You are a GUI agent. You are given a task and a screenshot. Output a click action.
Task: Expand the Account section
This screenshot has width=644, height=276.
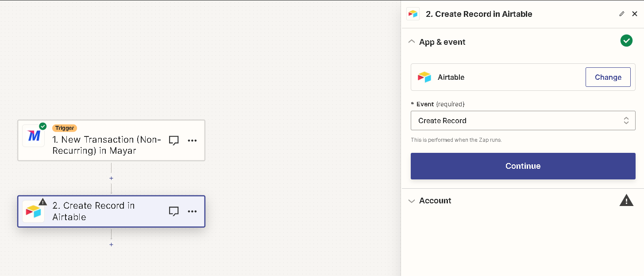412,201
